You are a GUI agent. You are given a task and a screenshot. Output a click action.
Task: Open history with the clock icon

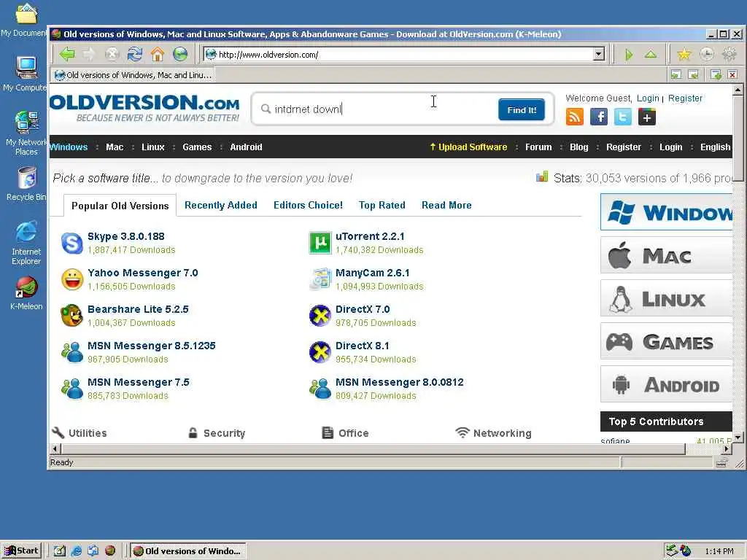point(706,55)
